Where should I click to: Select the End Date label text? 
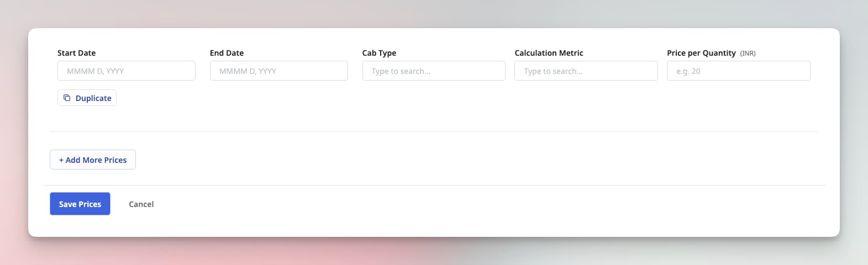[227, 53]
